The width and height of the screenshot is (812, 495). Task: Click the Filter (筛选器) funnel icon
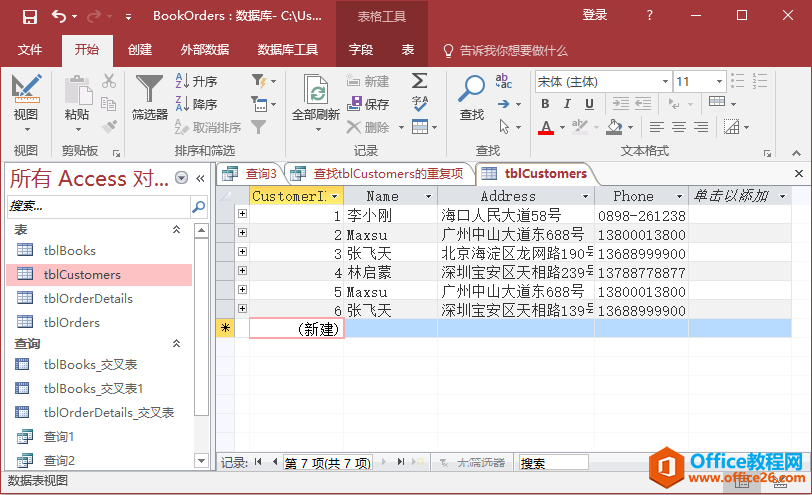click(149, 89)
